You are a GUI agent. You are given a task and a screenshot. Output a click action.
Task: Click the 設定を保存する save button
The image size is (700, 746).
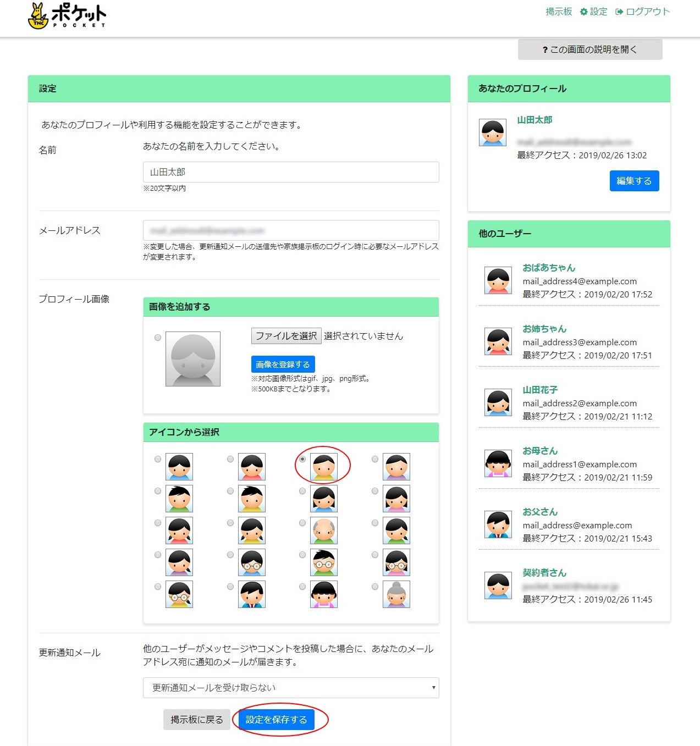277,719
